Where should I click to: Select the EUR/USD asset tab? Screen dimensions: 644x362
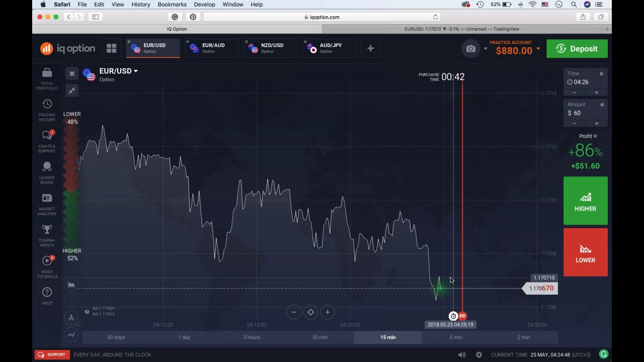tap(153, 48)
